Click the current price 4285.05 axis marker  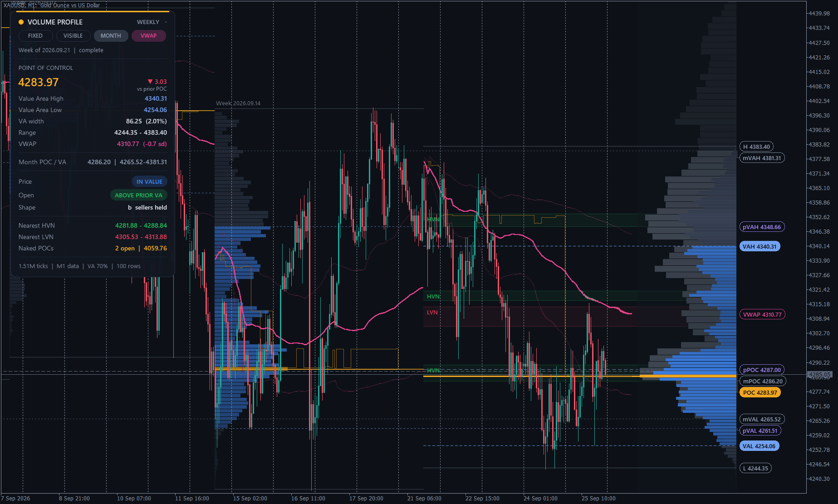819,375
